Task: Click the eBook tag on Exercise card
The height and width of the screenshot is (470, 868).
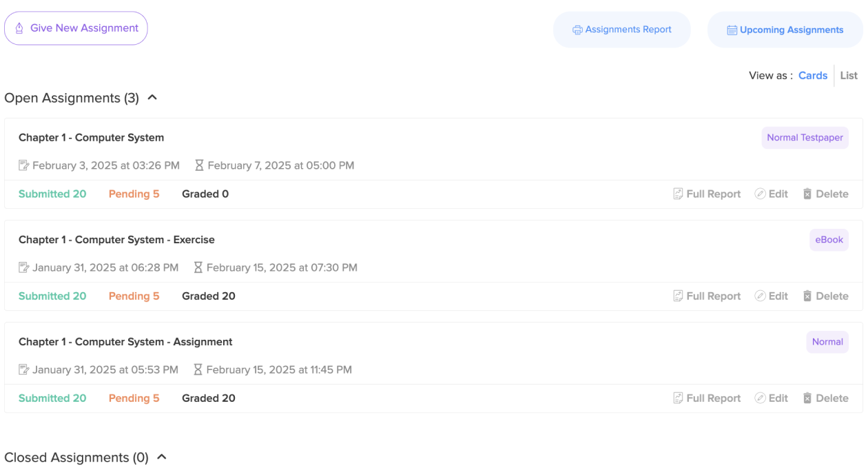Action: click(x=829, y=240)
